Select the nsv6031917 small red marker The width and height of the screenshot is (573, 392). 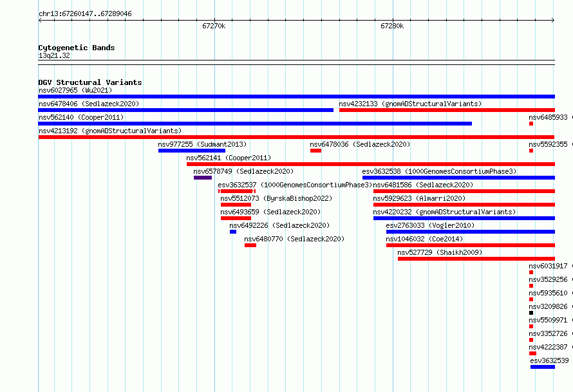point(531,272)
